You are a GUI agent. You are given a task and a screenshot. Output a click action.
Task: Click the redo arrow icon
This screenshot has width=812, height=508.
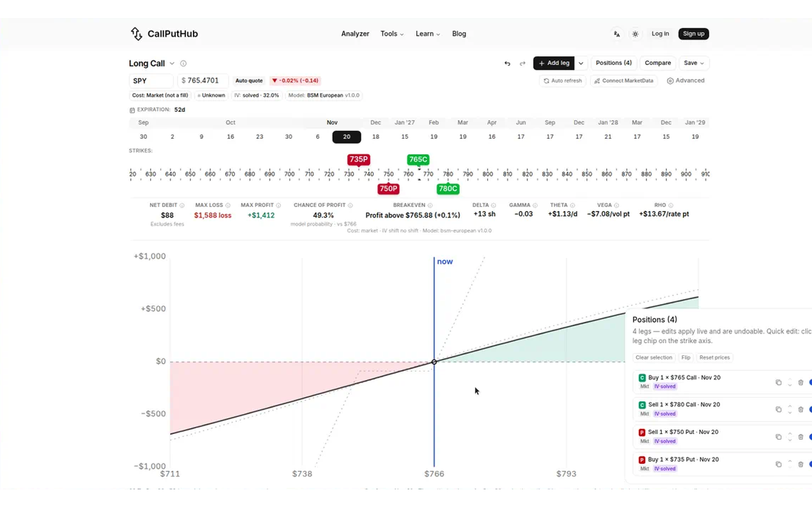[x=522, y=63]
